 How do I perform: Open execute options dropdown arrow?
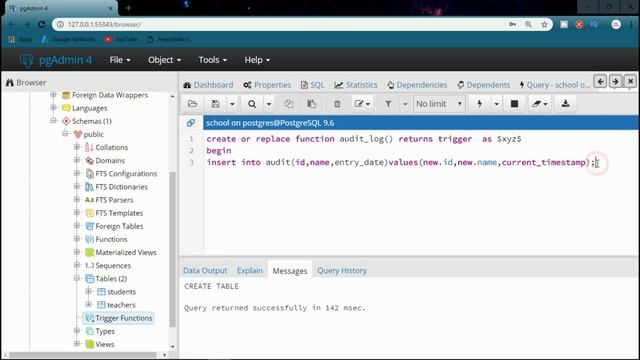point(496,104)
